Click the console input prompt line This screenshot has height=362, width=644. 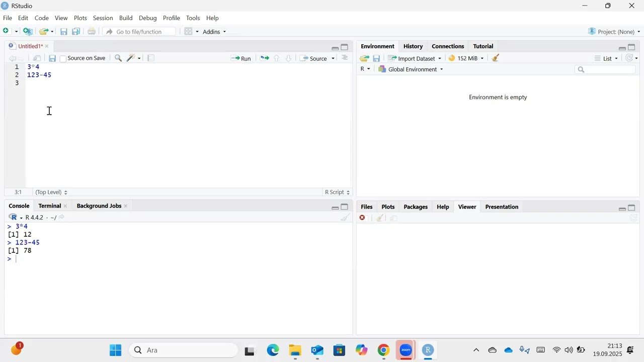coord(178,259)
